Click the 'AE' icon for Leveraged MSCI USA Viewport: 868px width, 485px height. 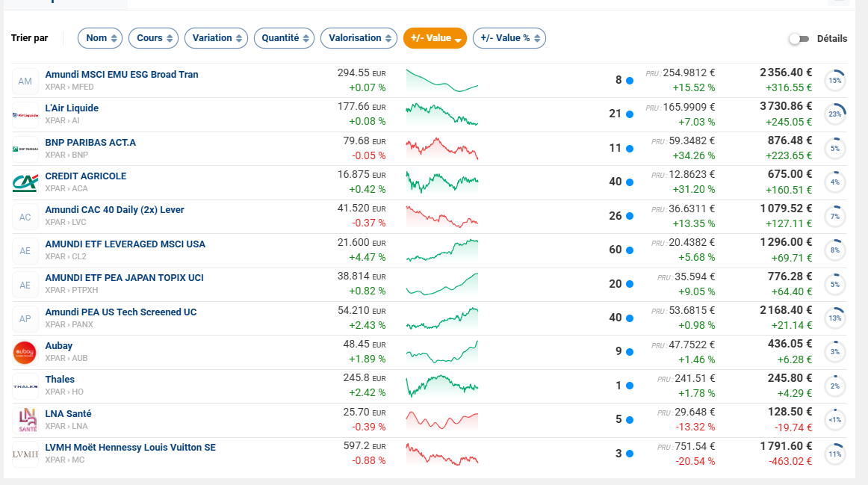click(x=25, y=251)
